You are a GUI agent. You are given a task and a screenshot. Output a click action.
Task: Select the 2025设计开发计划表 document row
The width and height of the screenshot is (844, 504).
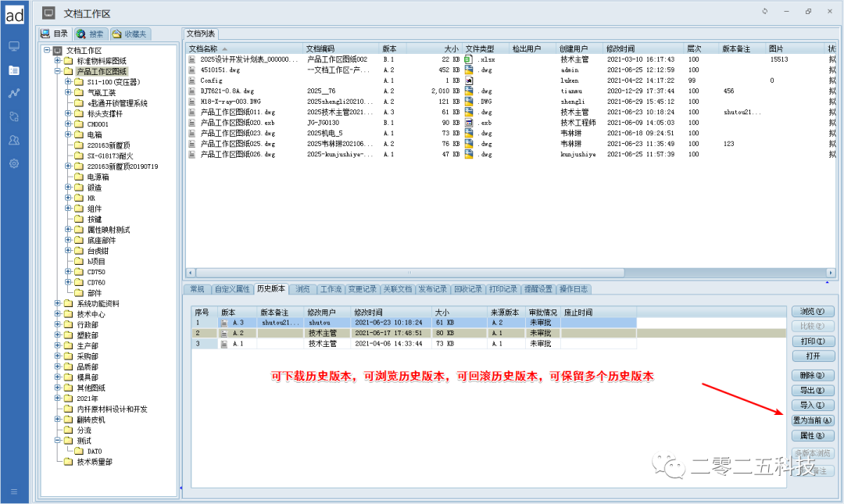[510, 59]
